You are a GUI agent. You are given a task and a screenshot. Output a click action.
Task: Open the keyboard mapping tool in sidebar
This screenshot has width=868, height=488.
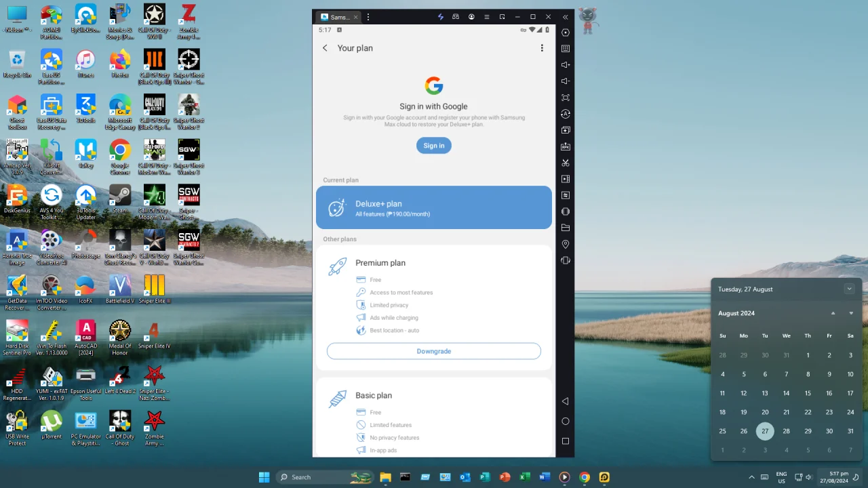click(566, 49)
